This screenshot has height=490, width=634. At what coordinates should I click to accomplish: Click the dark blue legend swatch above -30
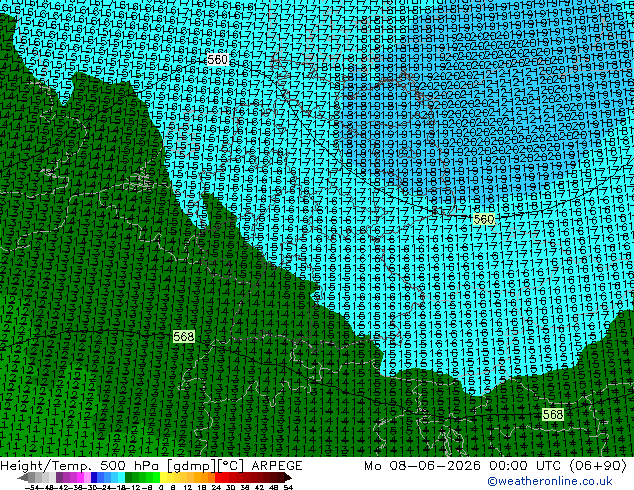pos(94,477)
